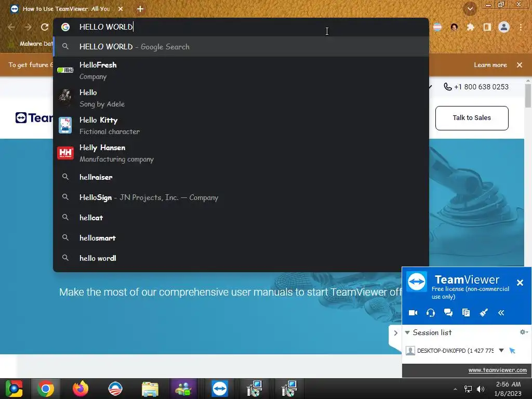Image resolution: width=532 pixels, height=399 pixels.
Task: Open the Session list gear settings
Action: point(524,332)
